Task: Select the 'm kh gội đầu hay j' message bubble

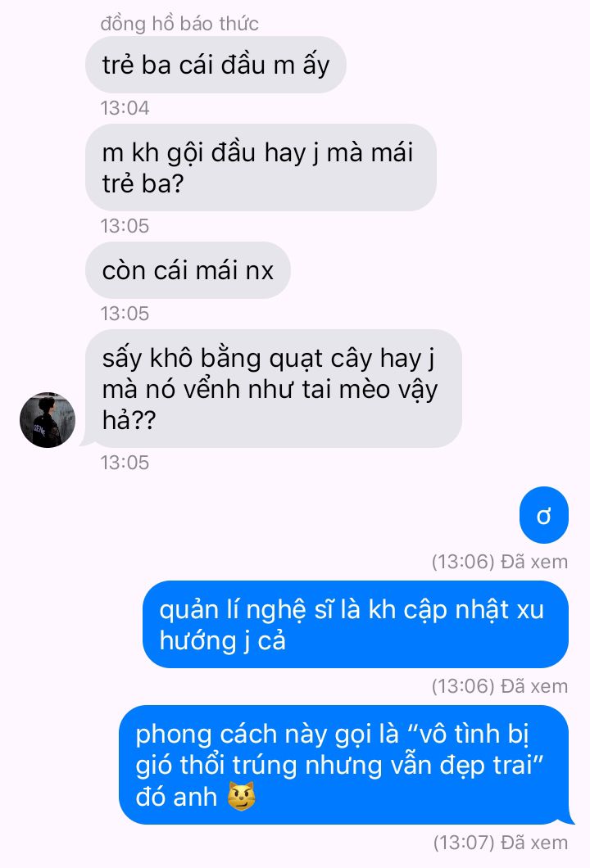Action: [261, 167]
